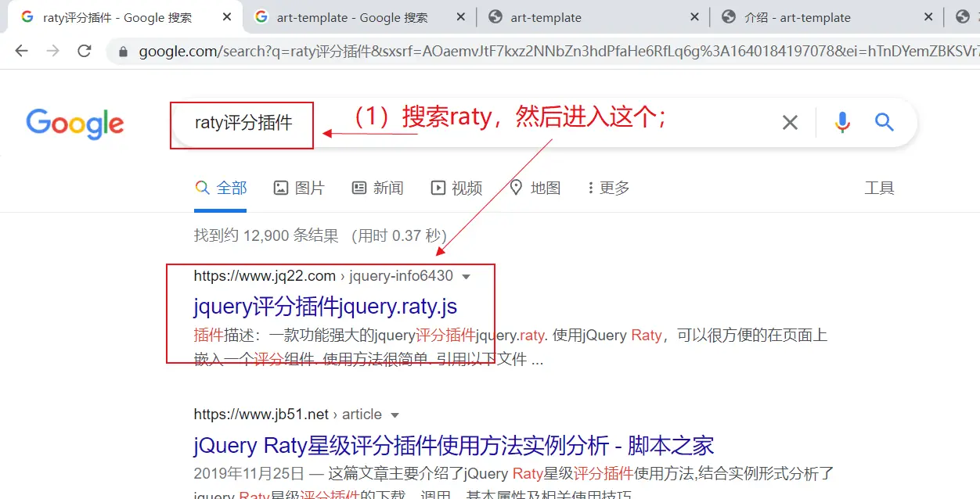This screenshot has width=980, height=499.
Task: Open the 地图 maps results
Action: pyautogui.click(x=535, y=188)
